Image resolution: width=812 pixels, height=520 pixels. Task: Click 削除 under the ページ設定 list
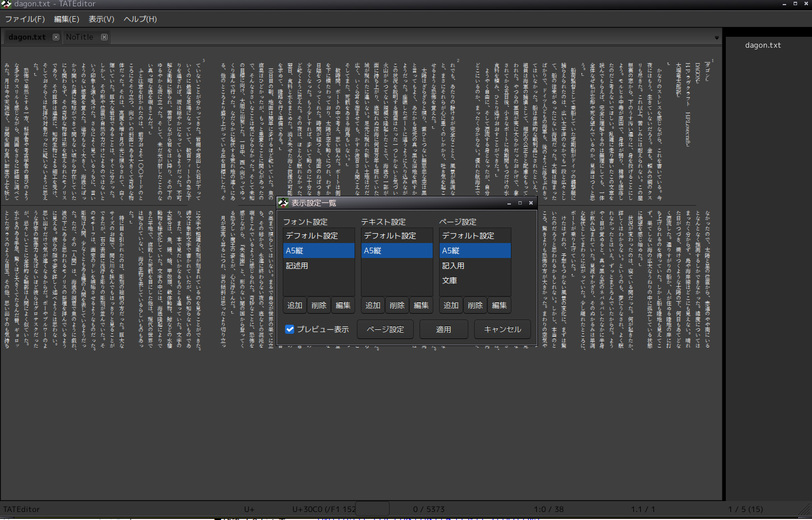coord(475,305)
